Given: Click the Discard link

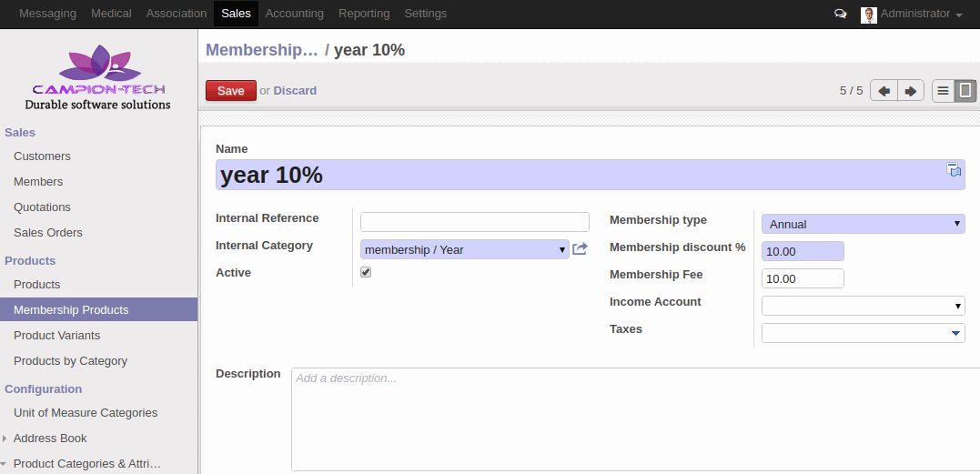Looking at the screenshot, I should [x=295, y=91].
